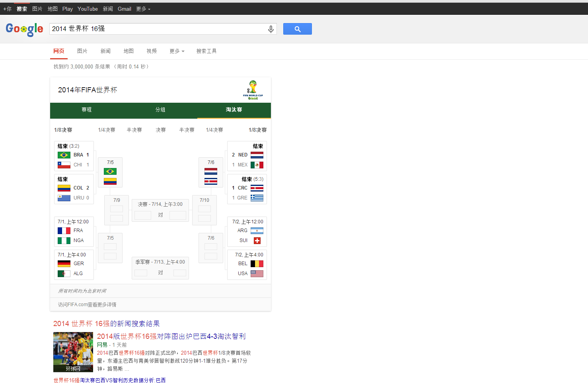Click the voice search microphone icon
Viewport: 588px width, 383px height.
tap(271, 29)
